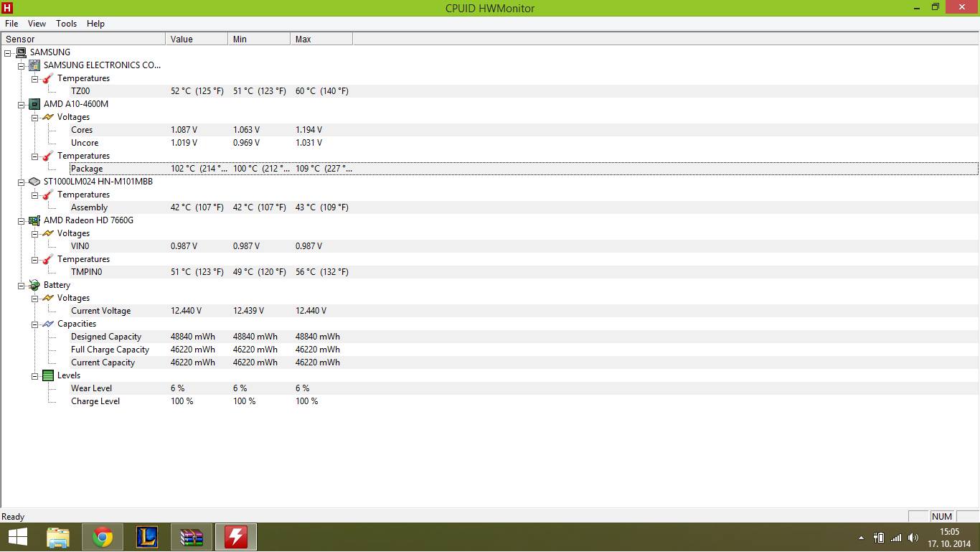Show hidden tray icons arrow
The height and width of the screenshot is (552, 980).
point(861,538)
